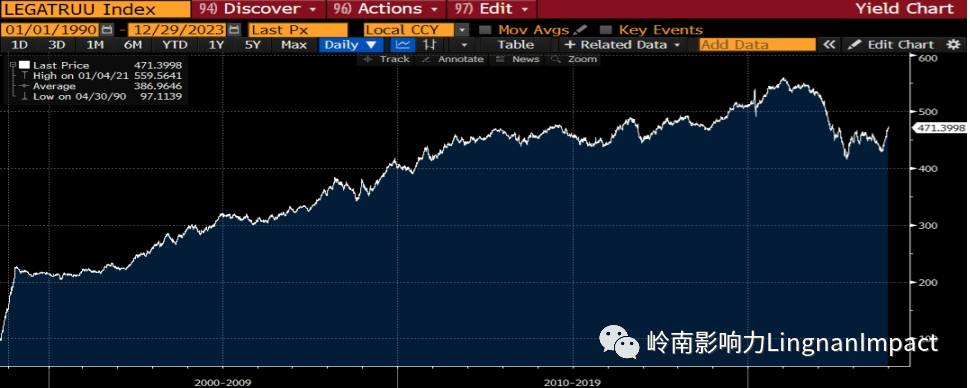Screen dimensions: 970x388
Task: Click the 2000-2009 time axis label
Action: [223, 382]
